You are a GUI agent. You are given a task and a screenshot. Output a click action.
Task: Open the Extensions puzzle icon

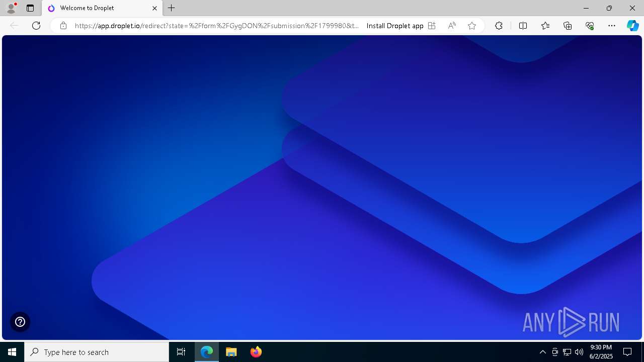point(499,26)
